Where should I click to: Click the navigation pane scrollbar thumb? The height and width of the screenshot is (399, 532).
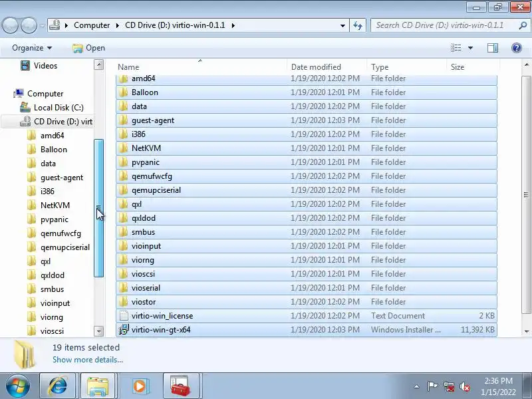(98, 208)
